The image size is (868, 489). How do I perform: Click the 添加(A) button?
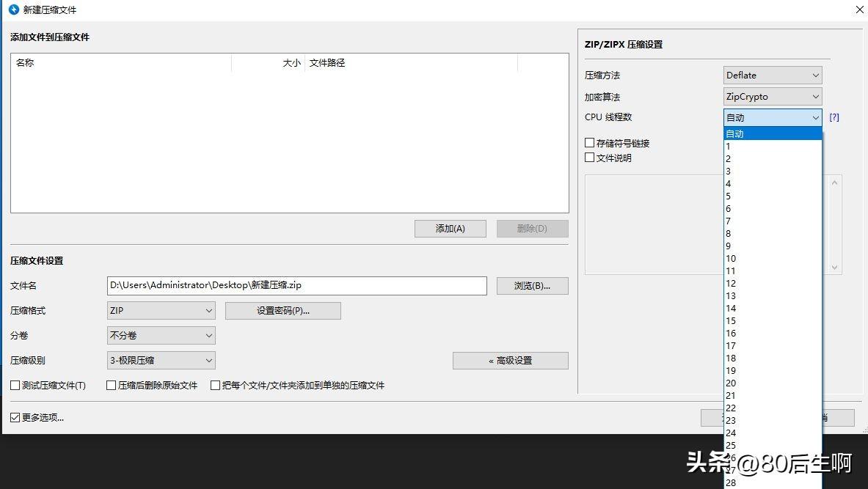(450, 229)
